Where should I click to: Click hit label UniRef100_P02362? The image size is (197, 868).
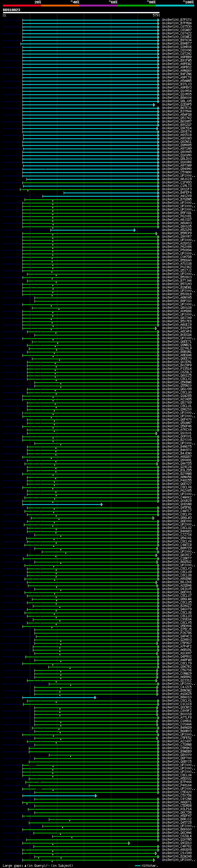click(x=177, y=267)
